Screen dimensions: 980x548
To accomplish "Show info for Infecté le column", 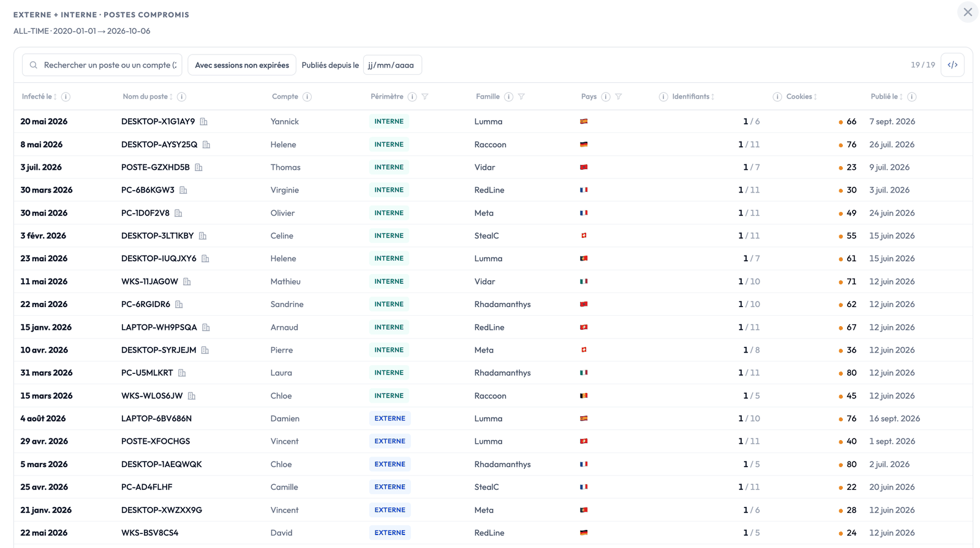I will [66, 97].
